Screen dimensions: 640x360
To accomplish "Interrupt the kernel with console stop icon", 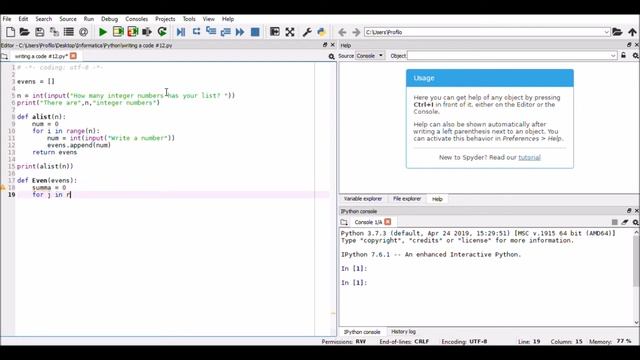I will click(614, 222).
